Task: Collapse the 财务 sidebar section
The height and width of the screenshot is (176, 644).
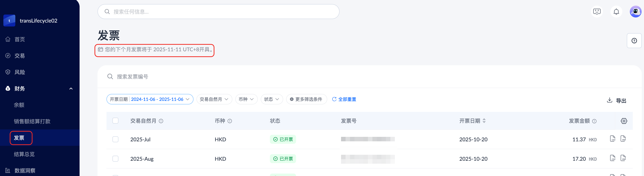Action: click(71, 89)
